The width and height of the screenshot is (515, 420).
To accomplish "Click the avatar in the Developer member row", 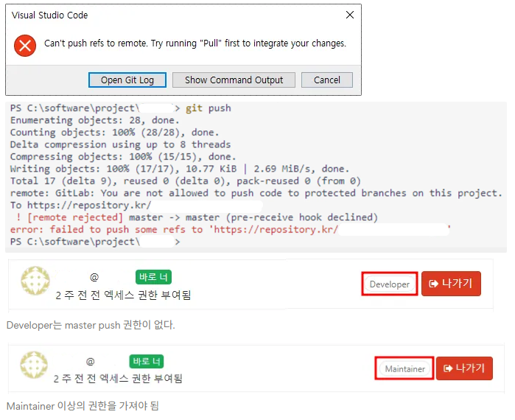I will click(35, 281).
